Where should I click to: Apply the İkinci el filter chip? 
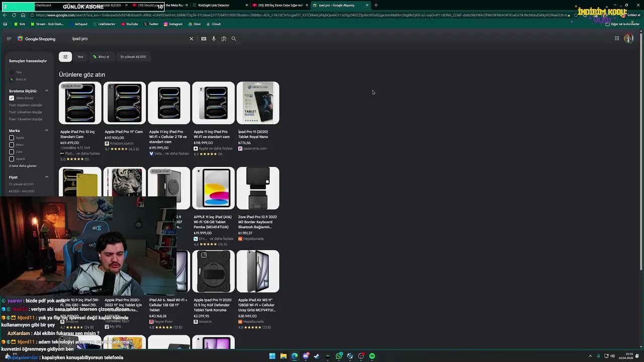[101, 57]
